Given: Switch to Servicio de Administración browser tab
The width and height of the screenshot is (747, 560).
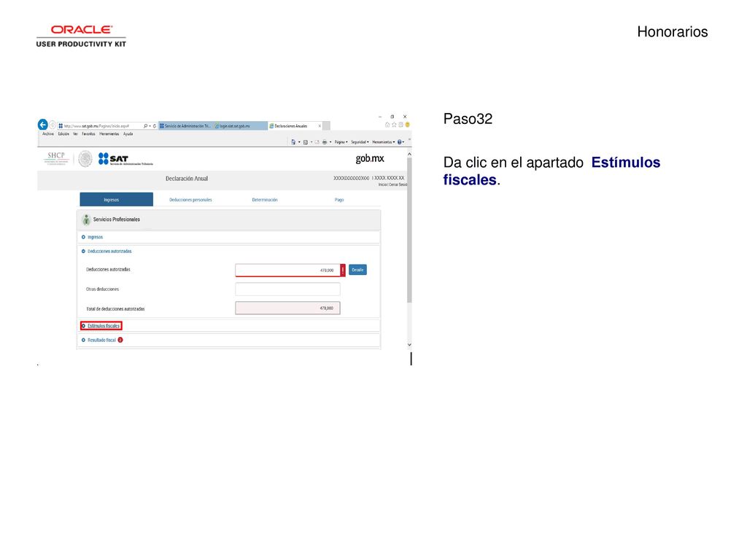Looking at the screenshot, I should pos(185,126).
